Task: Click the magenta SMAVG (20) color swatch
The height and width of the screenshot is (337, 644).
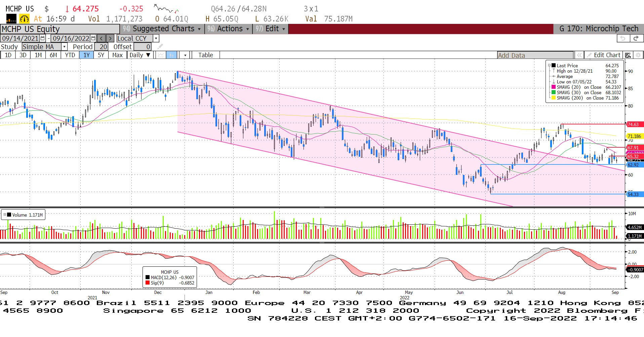Action: 554,87
